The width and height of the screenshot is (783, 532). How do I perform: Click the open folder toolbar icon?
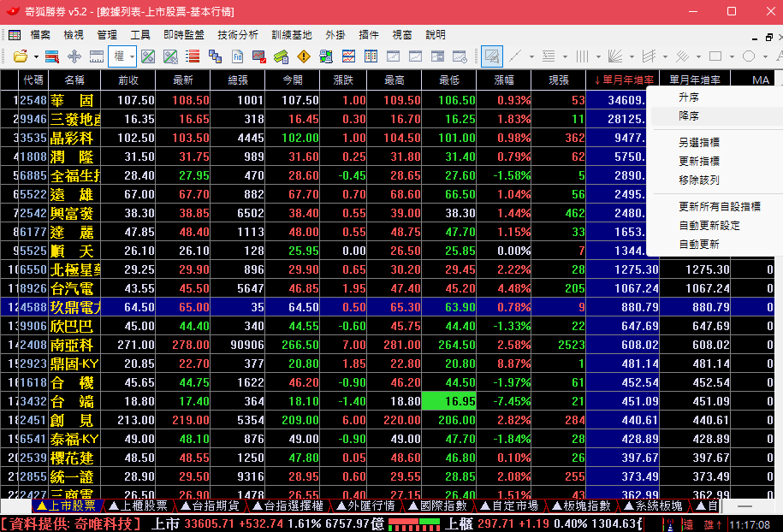click(18, 56)
